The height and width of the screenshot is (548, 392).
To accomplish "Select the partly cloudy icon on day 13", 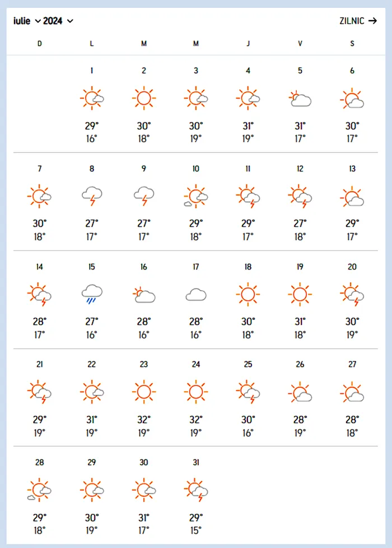I will [352, 197].
